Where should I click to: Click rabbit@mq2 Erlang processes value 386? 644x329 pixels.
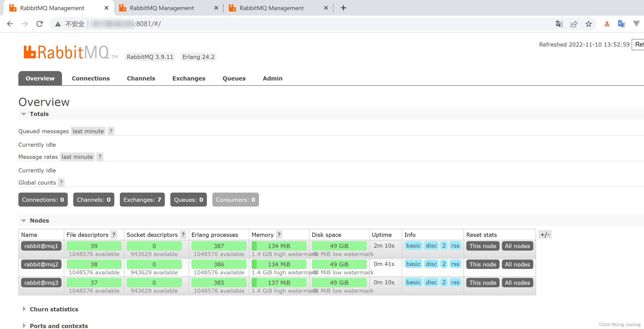pos(219,264)
